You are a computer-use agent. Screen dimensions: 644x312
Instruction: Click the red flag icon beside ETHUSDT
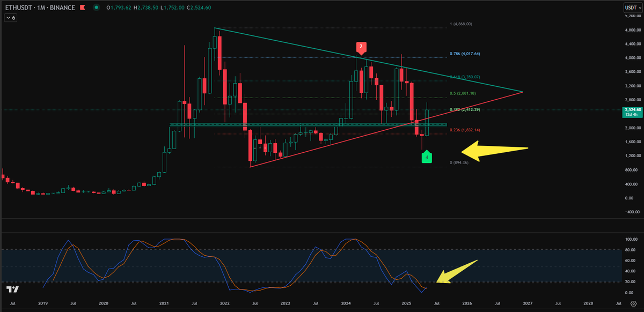[x=82, y=8]
